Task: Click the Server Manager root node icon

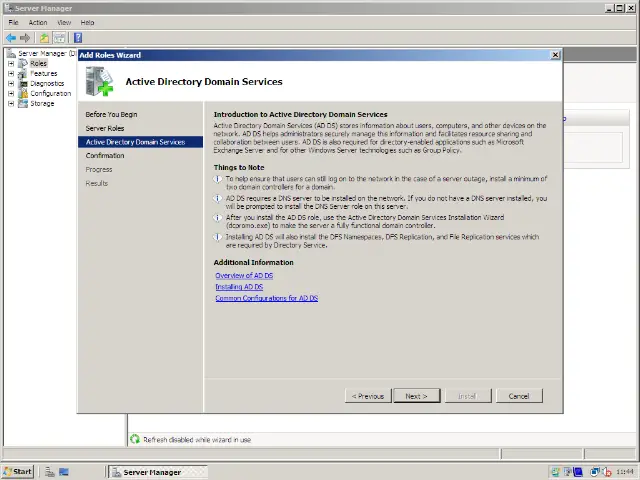Action: point(11,53)
